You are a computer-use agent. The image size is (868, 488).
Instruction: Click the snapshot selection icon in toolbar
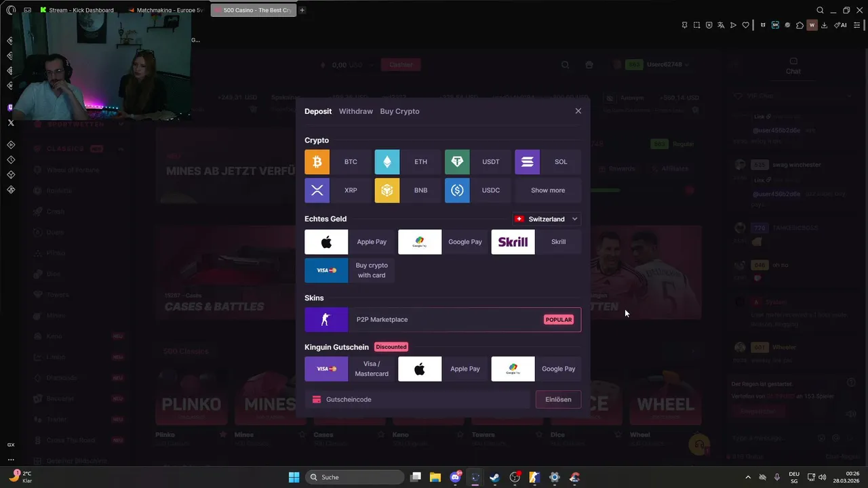696,25
